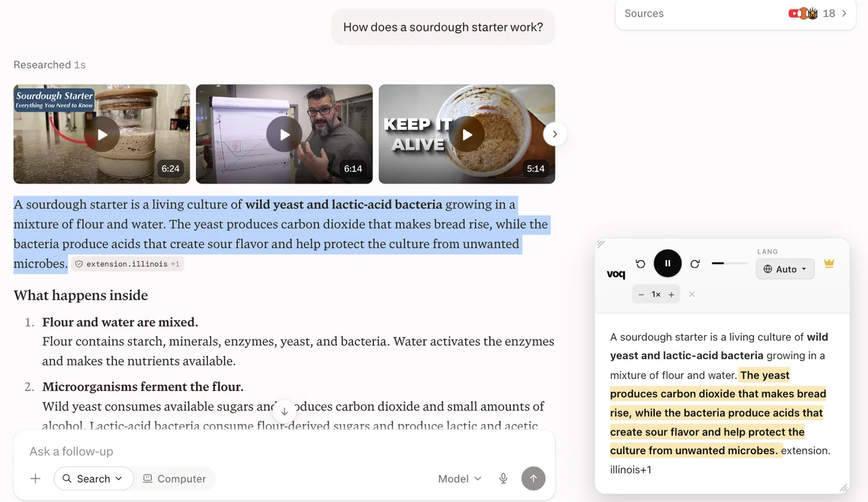Switch to Computer mode
The height and width of the screenshot is (502, 868).
click(x=174, y=478)
